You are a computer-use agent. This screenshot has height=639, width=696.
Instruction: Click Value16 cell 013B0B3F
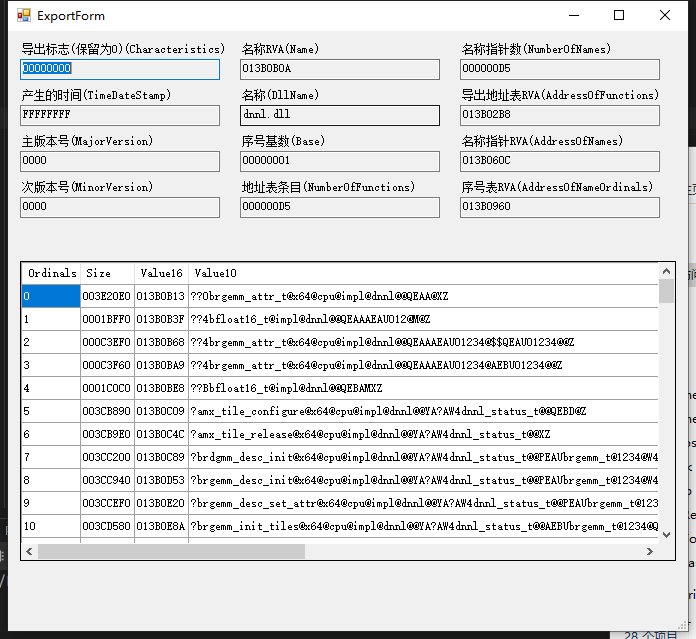[x=162, y=319]
